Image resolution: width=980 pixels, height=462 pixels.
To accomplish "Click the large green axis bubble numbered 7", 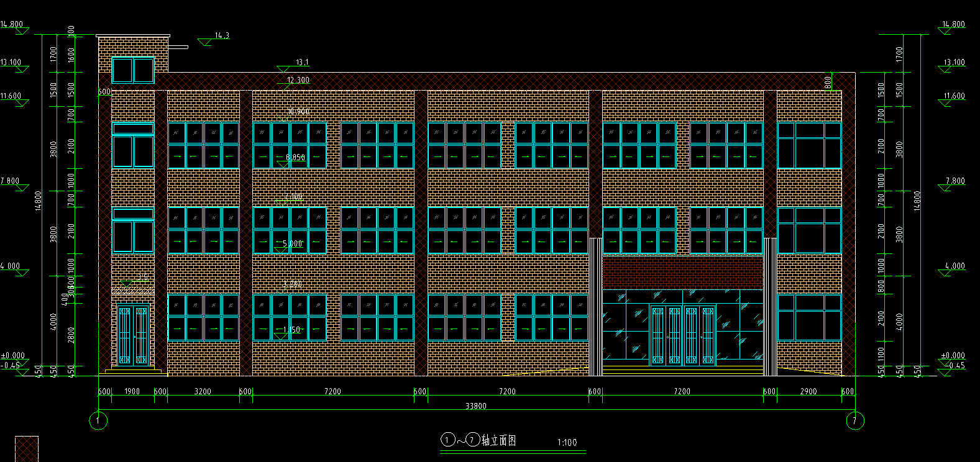I will pyautogui.click(x=855, y=420).
